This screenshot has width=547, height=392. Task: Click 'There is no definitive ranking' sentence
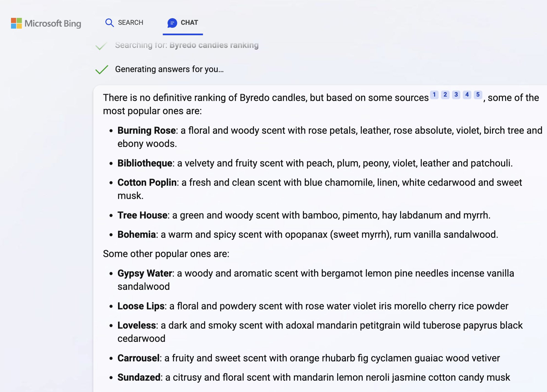[321, 104]
